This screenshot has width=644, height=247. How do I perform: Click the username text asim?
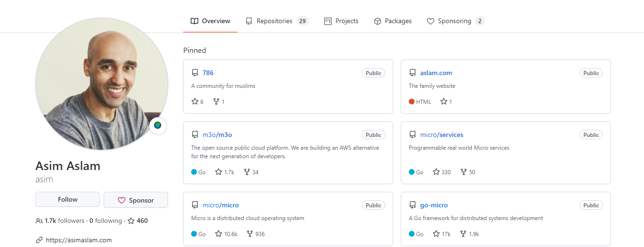pos(44,179)
